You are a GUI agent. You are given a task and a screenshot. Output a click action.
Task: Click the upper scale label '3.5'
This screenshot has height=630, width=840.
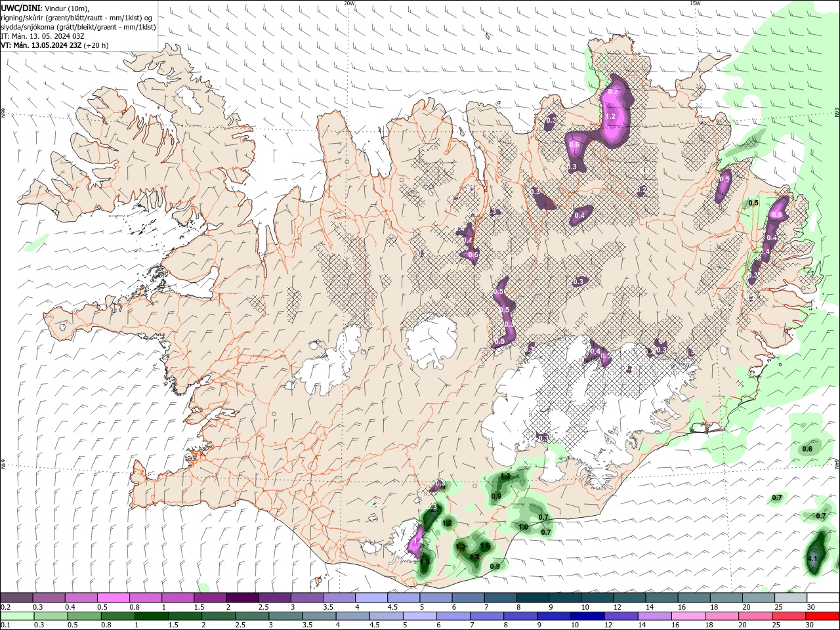[x=328, y=607]
